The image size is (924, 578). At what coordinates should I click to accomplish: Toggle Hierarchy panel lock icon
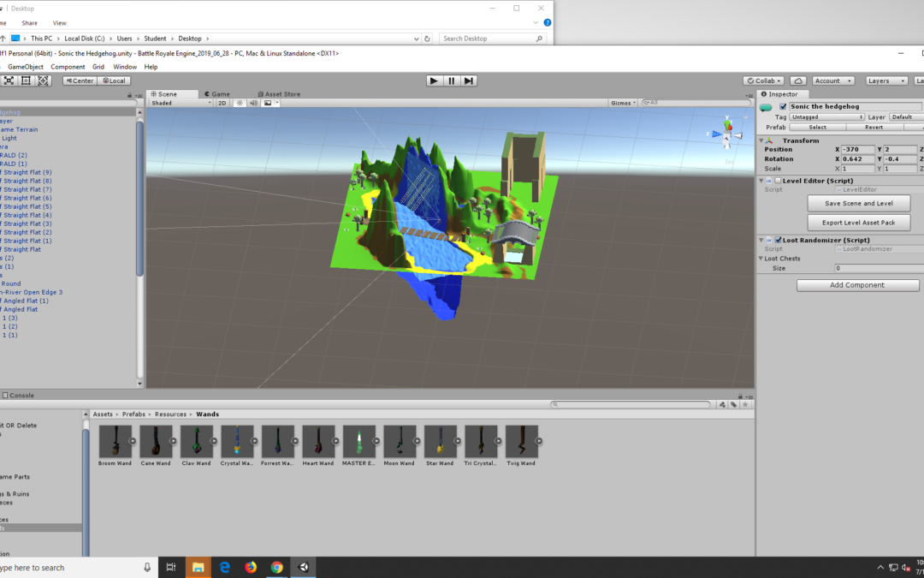[x=130, y=95]
